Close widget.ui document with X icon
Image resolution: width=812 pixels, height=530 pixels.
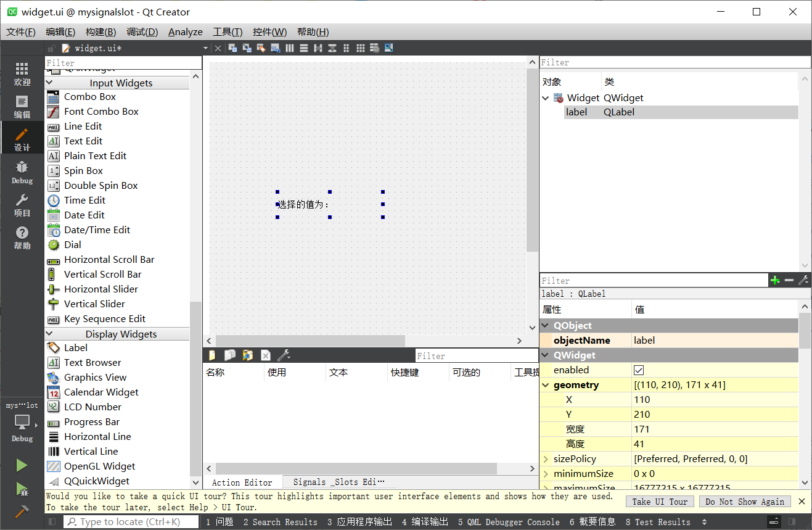pos(218,48)
